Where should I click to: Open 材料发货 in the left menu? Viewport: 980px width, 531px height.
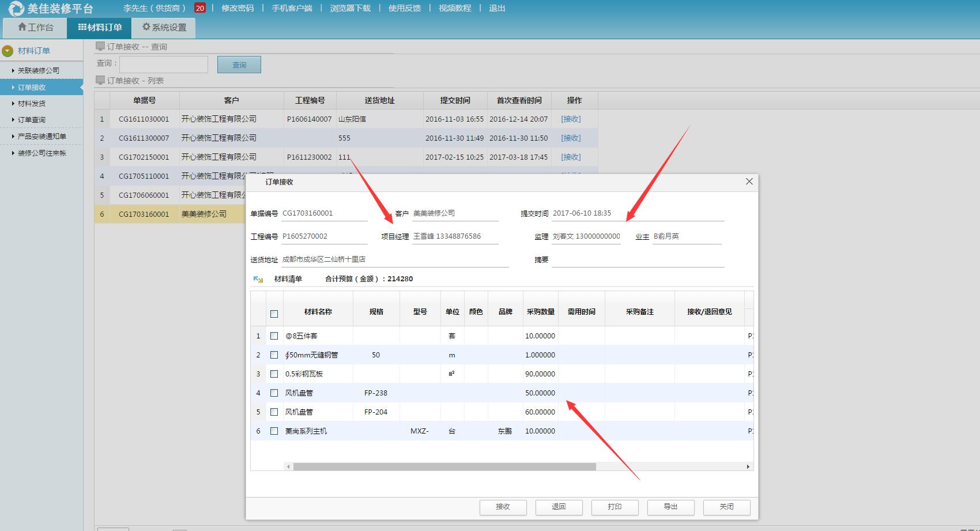click(31, 104)
